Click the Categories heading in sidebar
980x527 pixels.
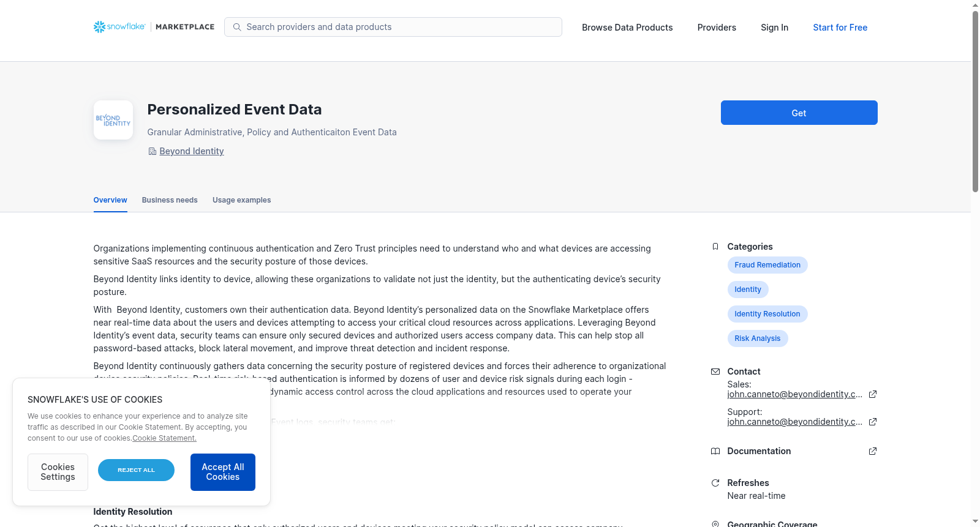pos(750,247)
